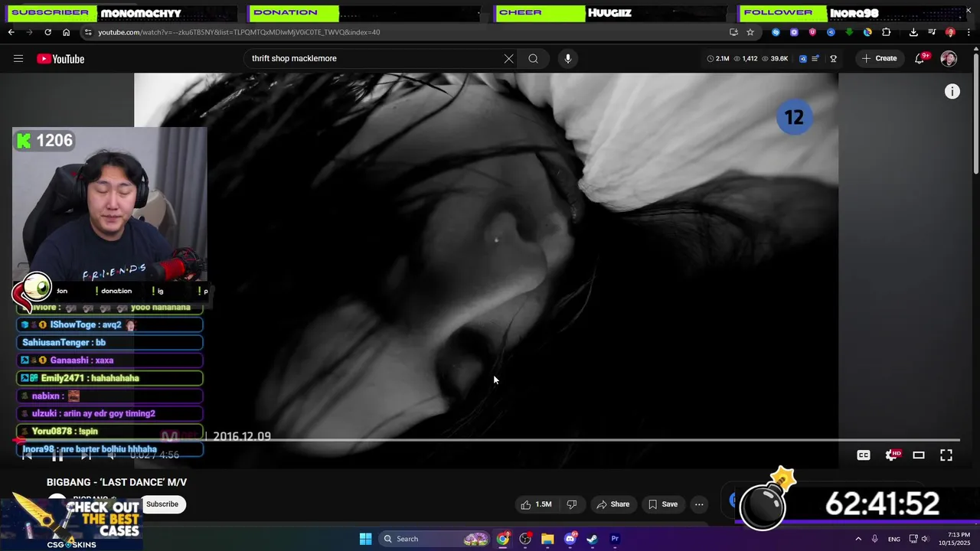Screen dimensions: 980x551
Task: Skip to next video in playlist
Action: click(86, 455)
